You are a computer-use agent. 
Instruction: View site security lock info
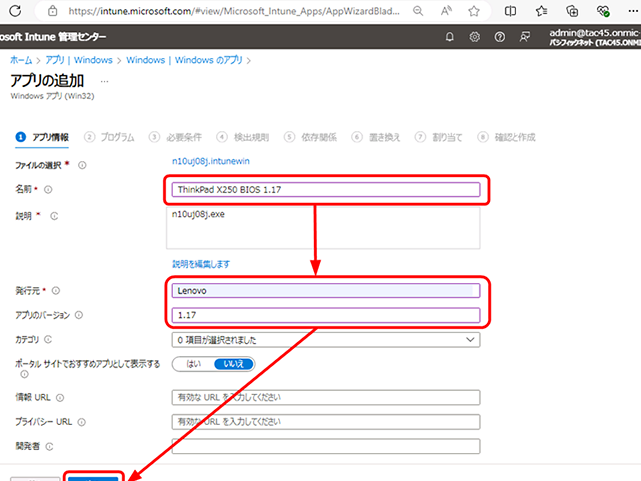point(53,11)
